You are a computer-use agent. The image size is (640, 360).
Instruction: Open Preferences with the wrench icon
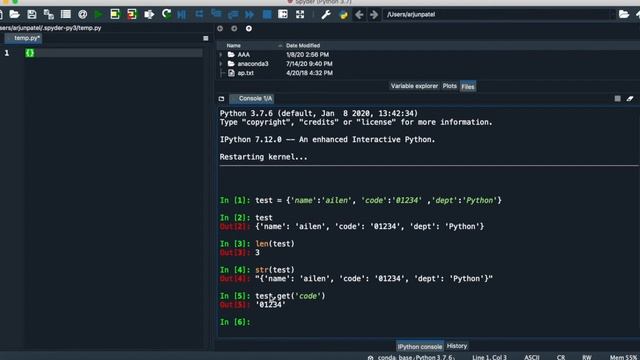point(326,15)
